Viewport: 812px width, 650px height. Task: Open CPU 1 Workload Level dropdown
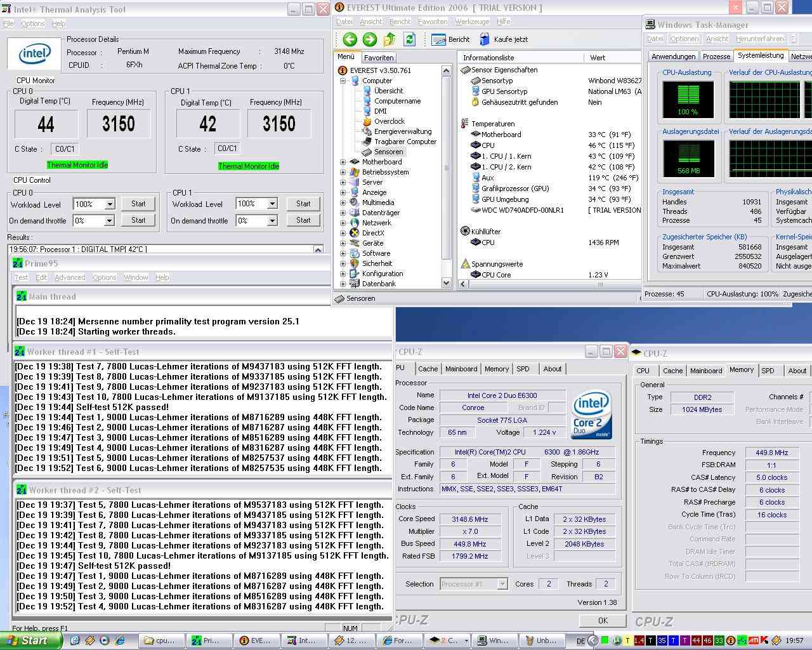coord(272,204)
